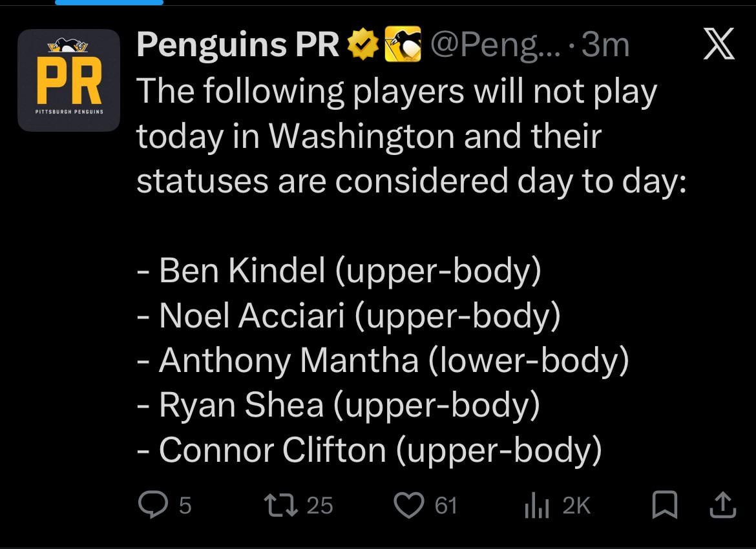Viewport: 756px width, 549px height.
Task: Bookmark this Penguins PR post
Action: click(x=664, y=505)
